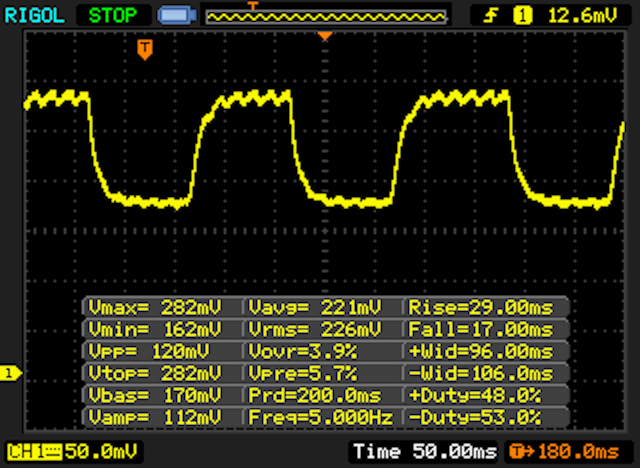Click the CH1 coupling indicator badge
Viewport: 640px width, 468px height.
pyautogui.click(x=34, y=452)
